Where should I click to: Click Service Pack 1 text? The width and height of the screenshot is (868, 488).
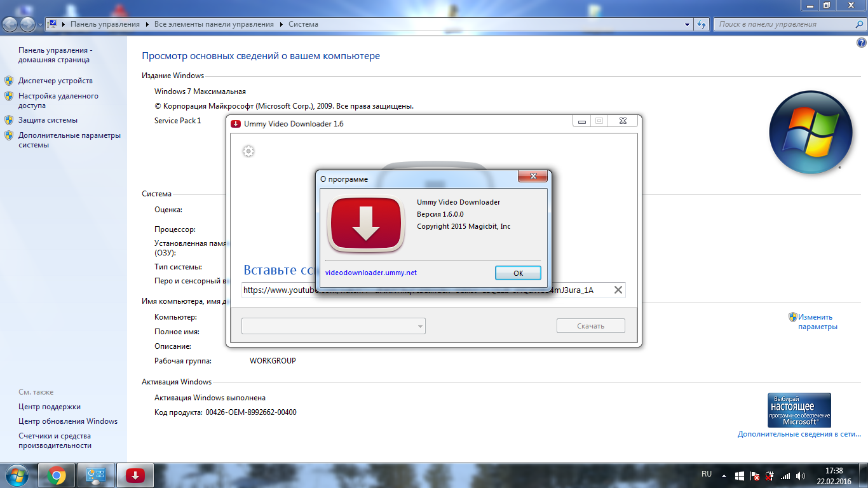click(178, 120)
